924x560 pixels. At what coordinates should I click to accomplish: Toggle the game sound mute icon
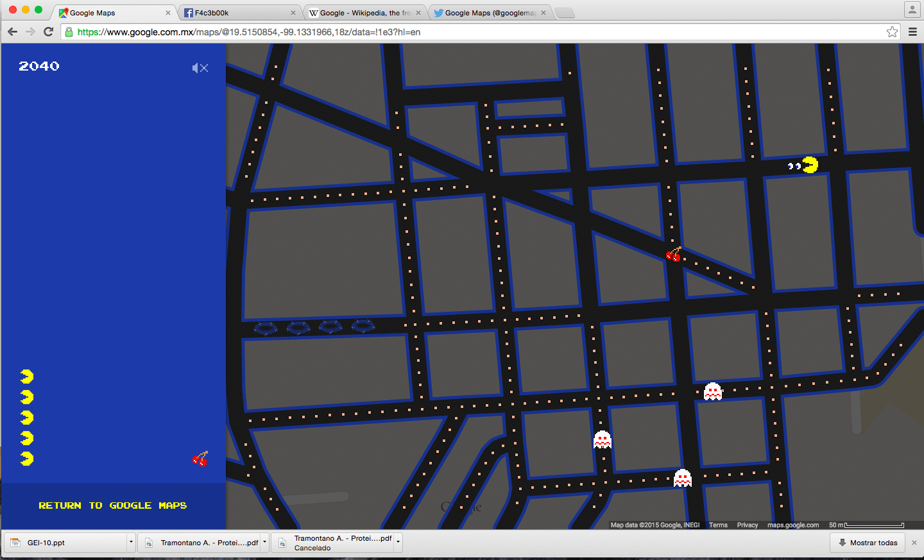click(200, 68)
